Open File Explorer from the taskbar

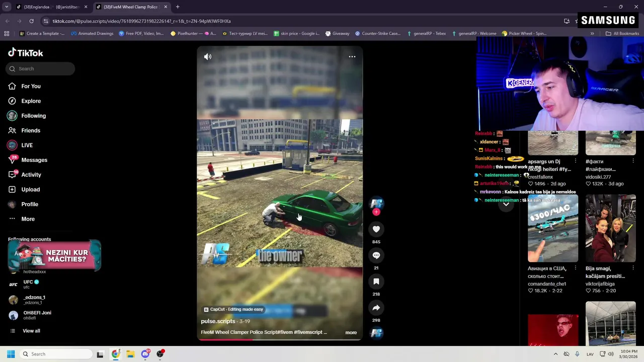(130, 354)
